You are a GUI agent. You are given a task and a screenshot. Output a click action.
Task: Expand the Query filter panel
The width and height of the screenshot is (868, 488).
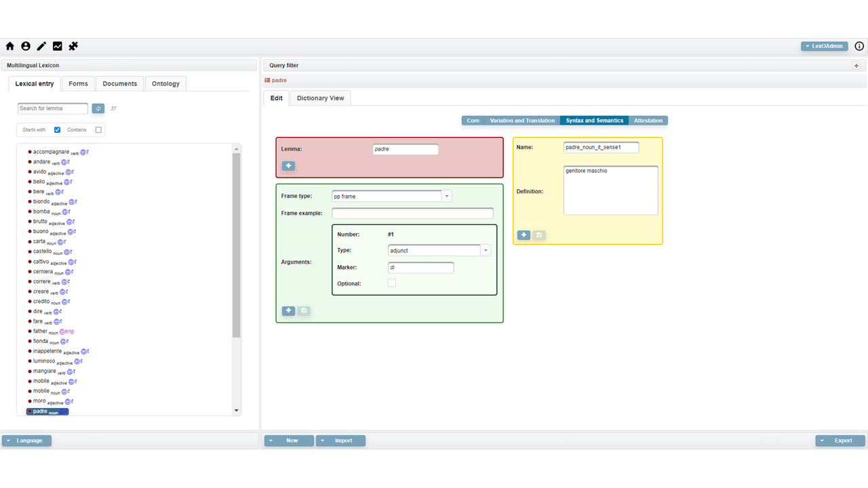856,66
